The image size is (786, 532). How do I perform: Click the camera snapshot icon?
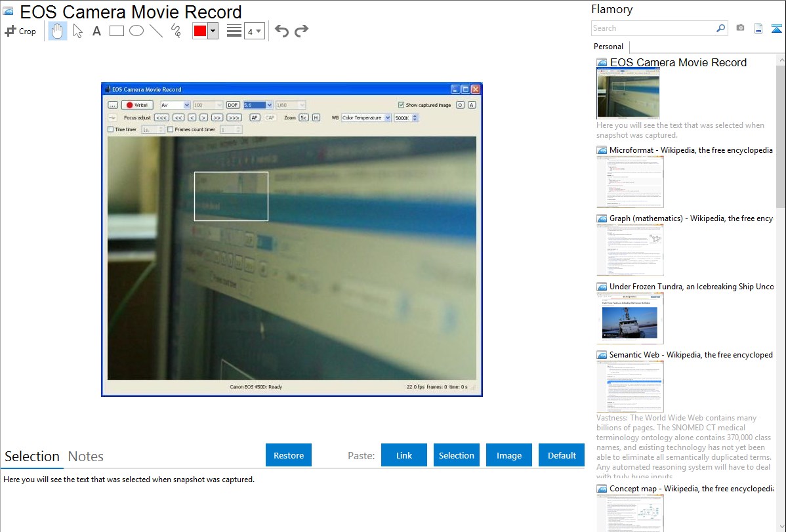(740, 28)
